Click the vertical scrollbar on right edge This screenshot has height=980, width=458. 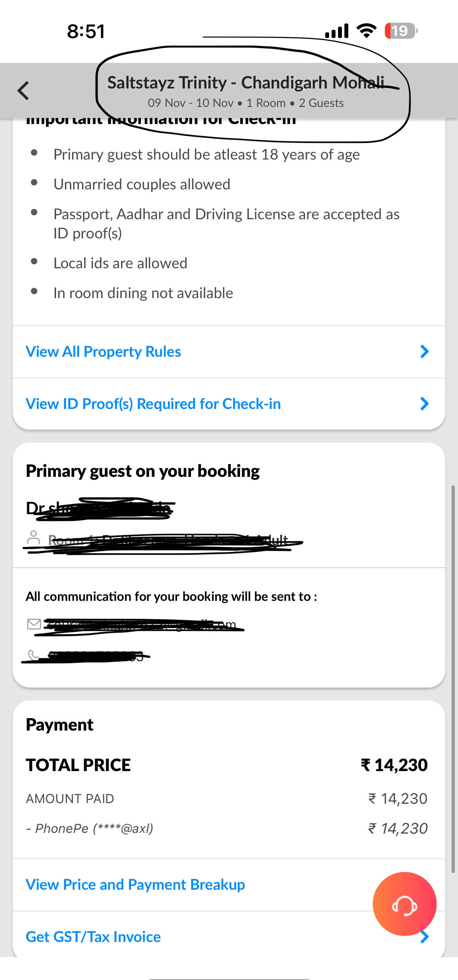click(453, 679)
